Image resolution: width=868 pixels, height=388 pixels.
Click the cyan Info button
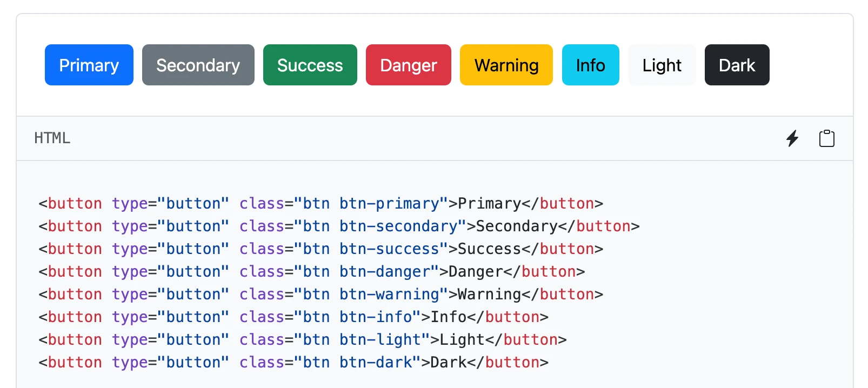point(591,65)
